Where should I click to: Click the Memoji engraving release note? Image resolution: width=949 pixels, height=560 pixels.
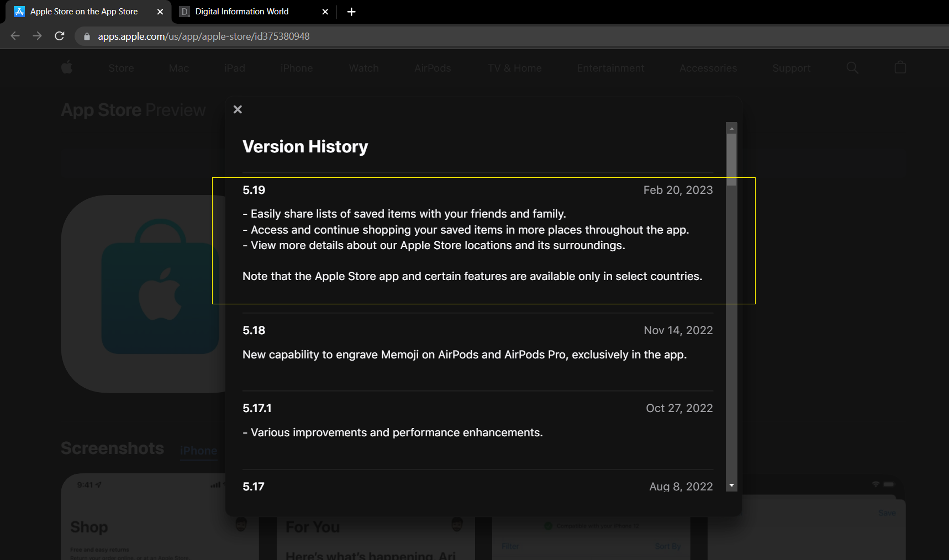(x=465, y=355)
